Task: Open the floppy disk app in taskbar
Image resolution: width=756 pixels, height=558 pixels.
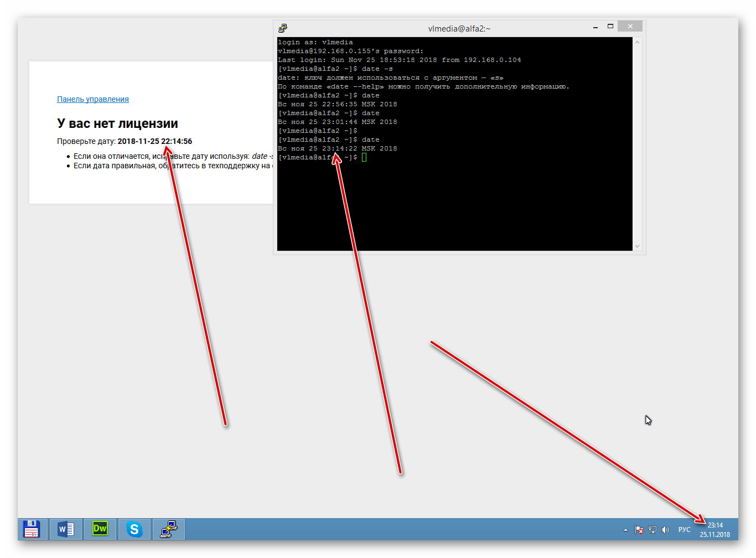Action: pos(32,529)
